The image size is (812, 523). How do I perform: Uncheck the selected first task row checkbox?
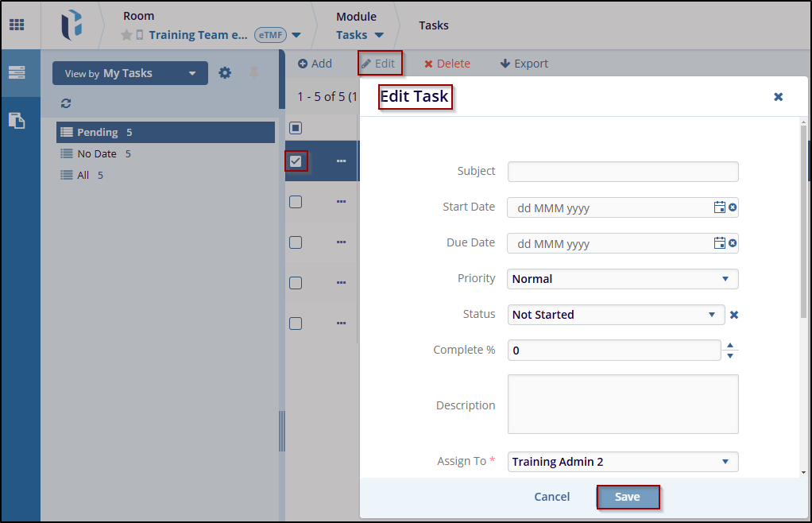click(x=296, y=161)
